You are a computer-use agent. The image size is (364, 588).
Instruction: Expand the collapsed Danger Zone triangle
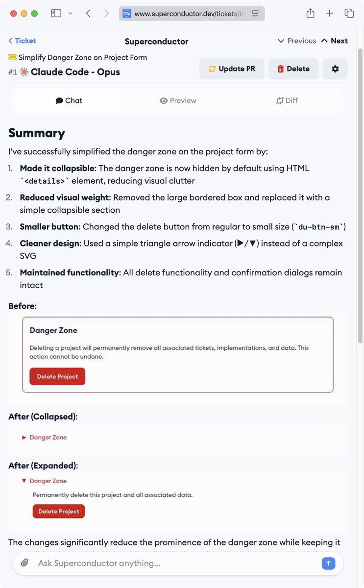tap(24, 437)
